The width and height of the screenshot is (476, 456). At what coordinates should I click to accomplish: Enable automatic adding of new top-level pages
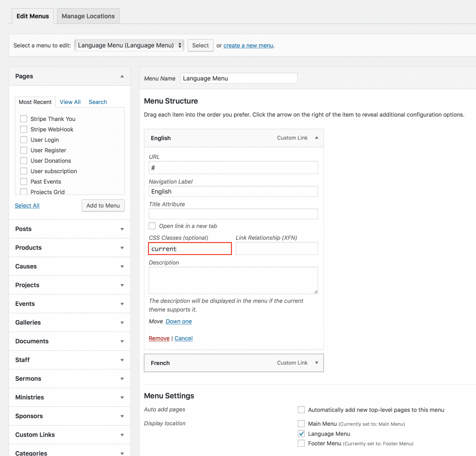coord(301,410)
